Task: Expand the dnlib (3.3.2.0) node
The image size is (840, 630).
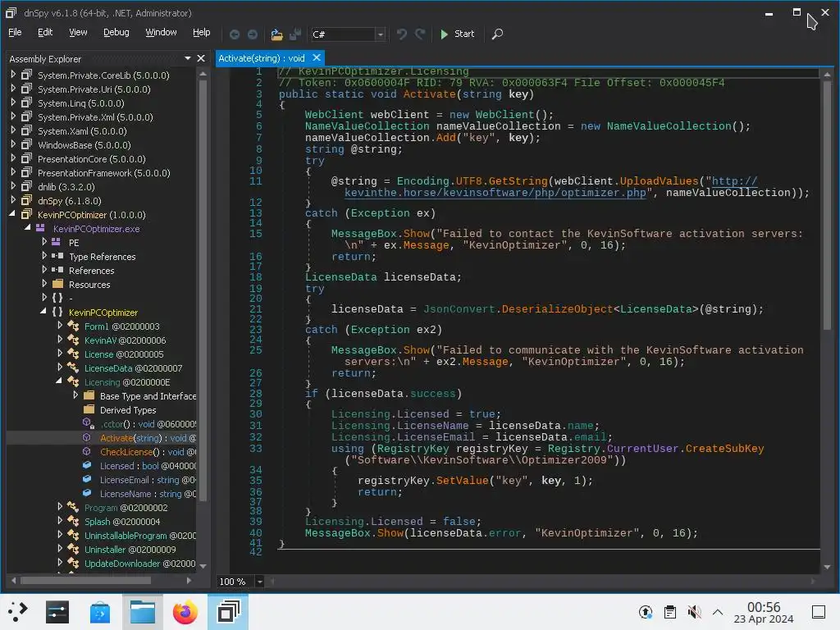Action: [13, 186]
